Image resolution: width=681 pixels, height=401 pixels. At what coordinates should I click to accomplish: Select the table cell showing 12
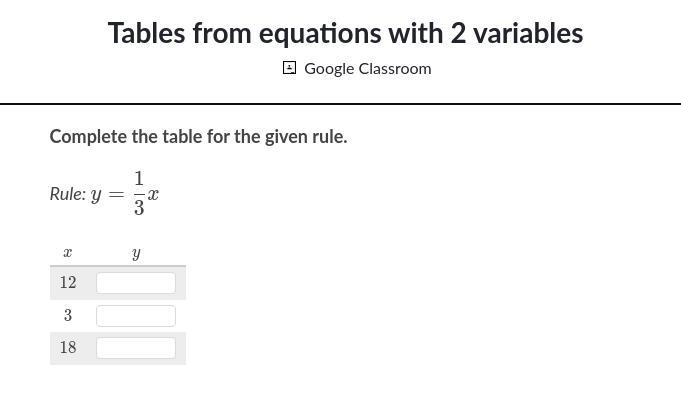pyautogui.click(x=68, y=282)
